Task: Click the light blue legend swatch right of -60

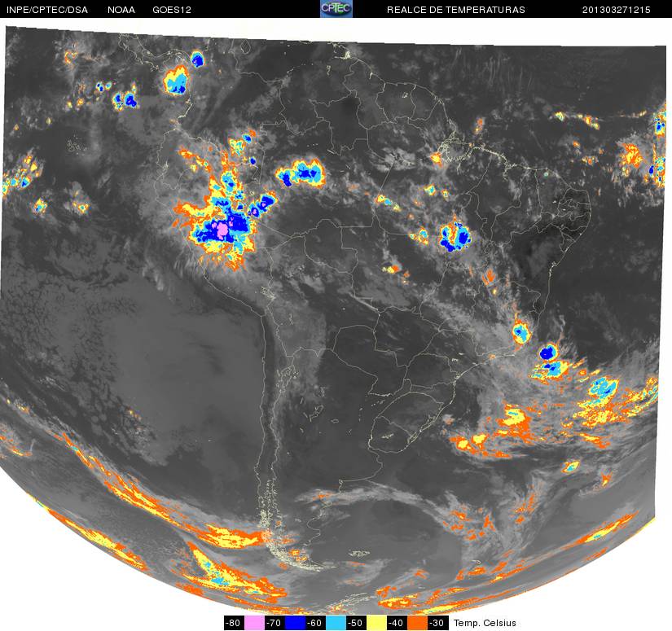Action: coord(336,622)
